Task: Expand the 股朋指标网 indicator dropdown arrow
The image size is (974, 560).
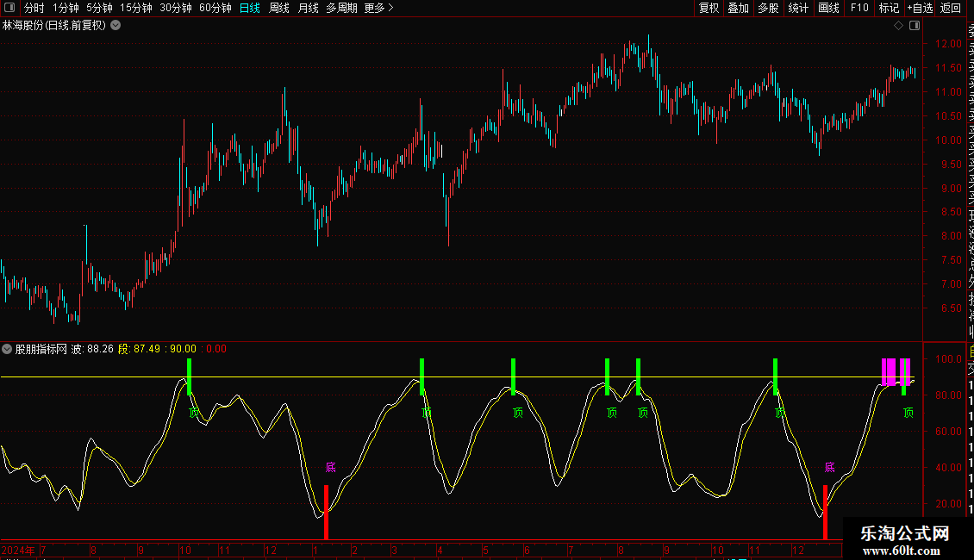Action: tap(8, 349)
